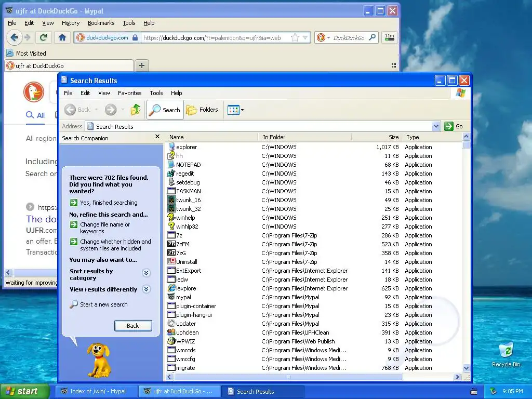Click the List all tabs grid icon
Image resolution: width=532 pixels, height=399 pixels.
point(394,65)
